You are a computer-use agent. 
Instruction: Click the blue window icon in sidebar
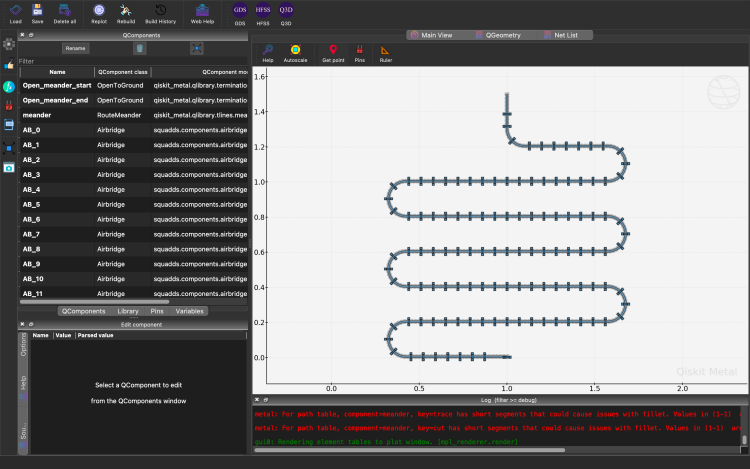point(9,125)
